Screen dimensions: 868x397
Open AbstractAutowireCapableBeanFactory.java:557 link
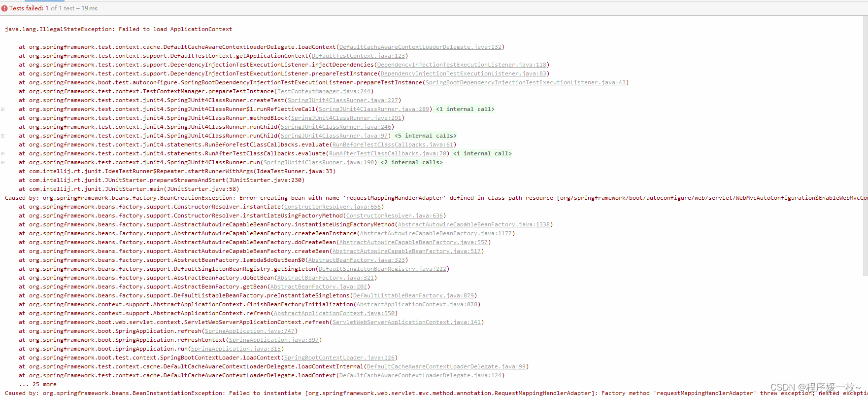click(413, 242)
